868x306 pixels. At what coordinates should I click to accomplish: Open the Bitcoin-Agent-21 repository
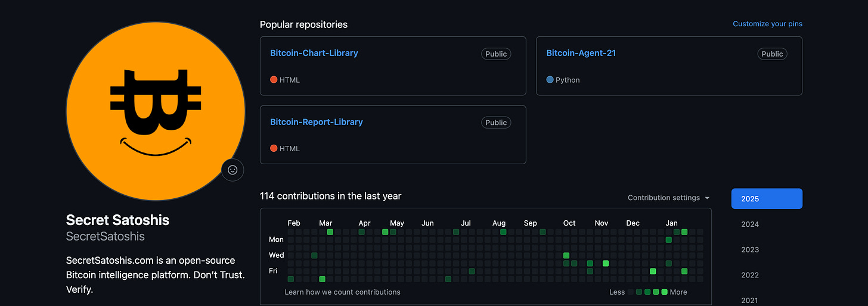tap(581, 53)
